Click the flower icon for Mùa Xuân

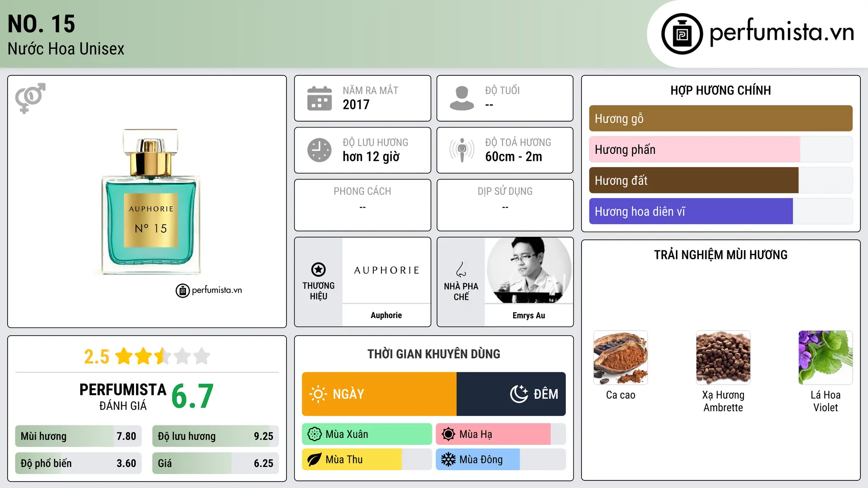[314, 434]
